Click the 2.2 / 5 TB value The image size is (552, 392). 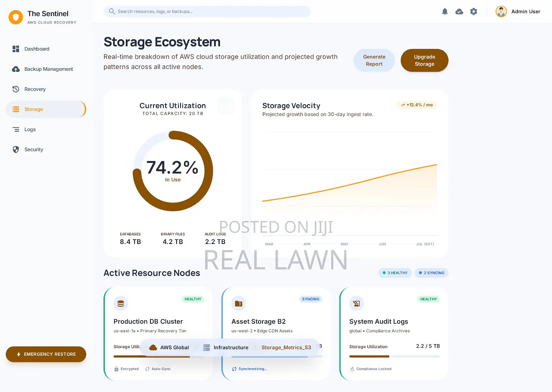[x=428, y=346]
